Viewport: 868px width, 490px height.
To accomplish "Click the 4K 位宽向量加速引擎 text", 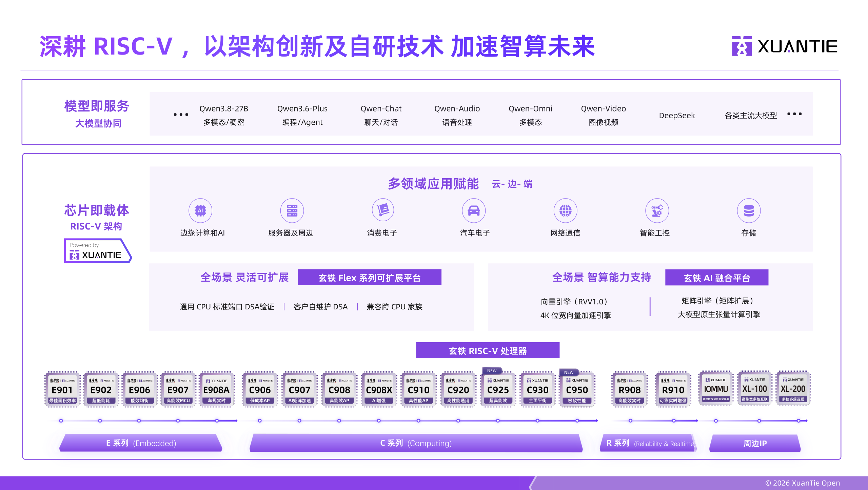I will [x=576, y=315].
